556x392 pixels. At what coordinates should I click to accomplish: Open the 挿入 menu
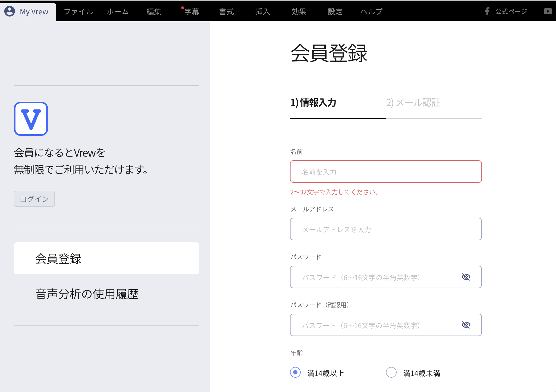[263, 11]
